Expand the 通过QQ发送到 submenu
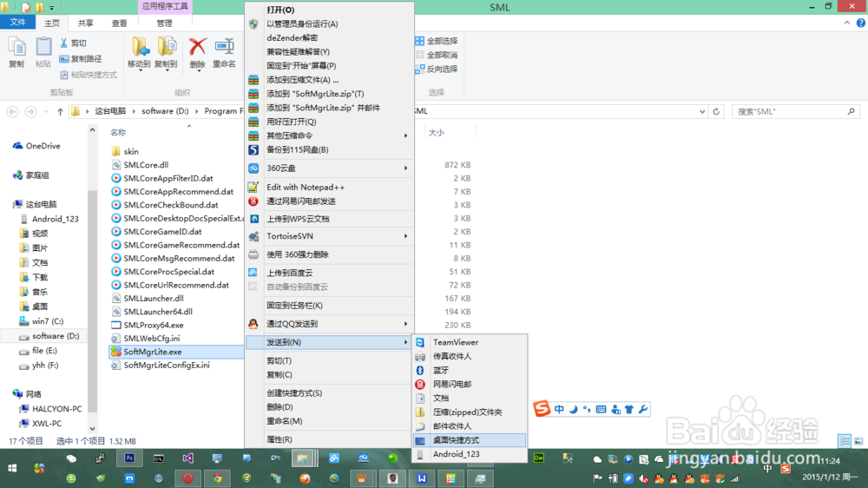Image resolution: width=868 pixels, height=488 pixels. pyautogui.click(x=329, y=324)
